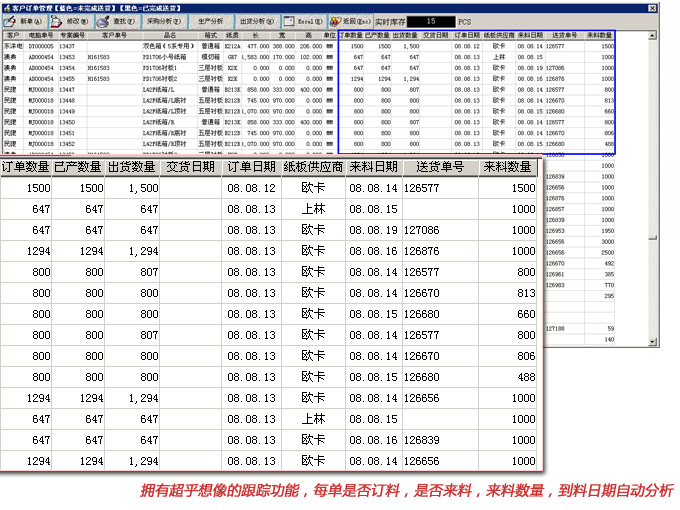The width and height of the screenshot is (680, 510).
Task: Click the 新单 (New Order) toolbar icon
Action: point(22,20)
